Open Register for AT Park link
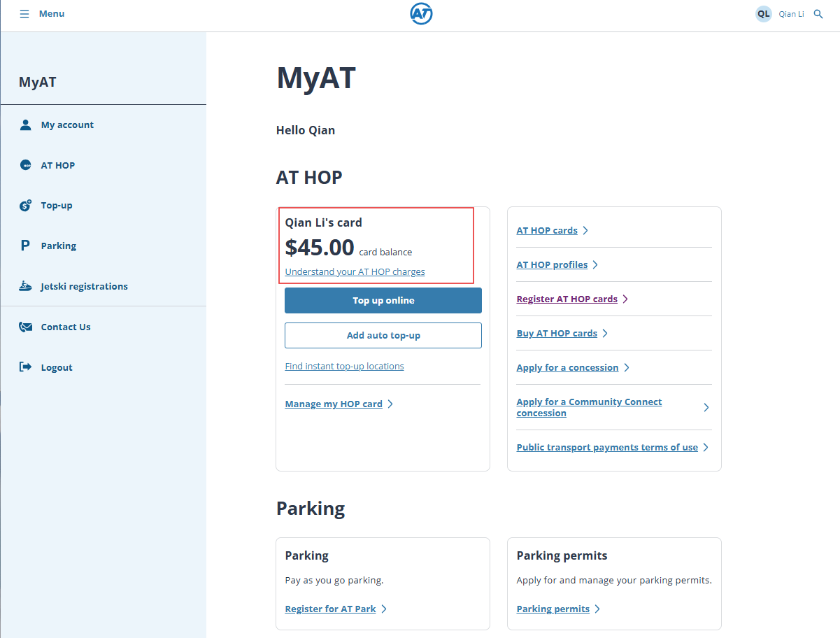This screenshot has height=638, width=840. pos(330,609)
